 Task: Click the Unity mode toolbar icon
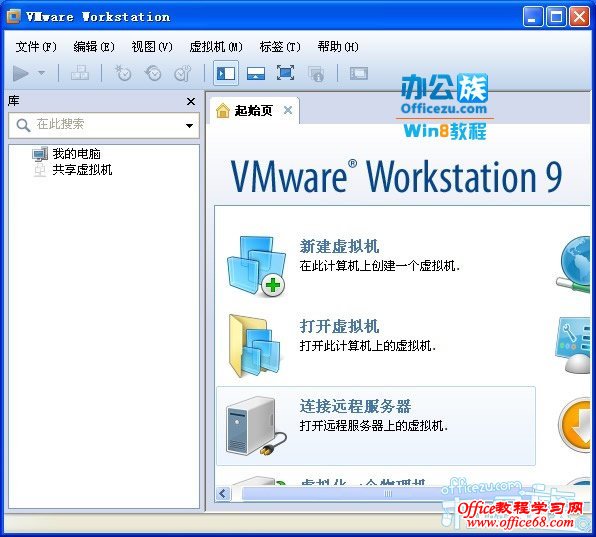[316, 74]
